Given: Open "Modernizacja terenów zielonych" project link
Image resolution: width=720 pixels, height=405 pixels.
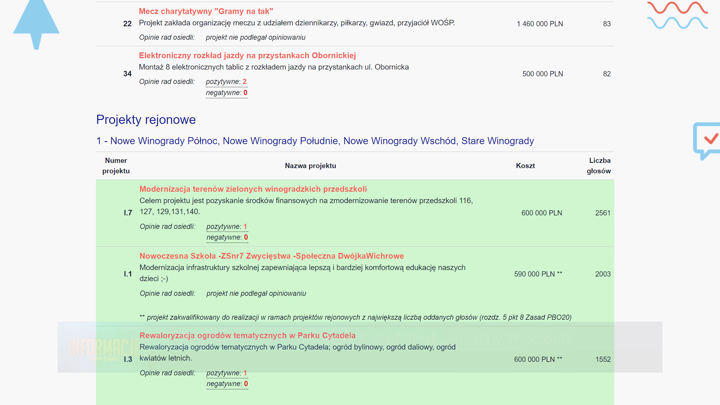Looking at the screenshot, I should click(x=253, y=189).
